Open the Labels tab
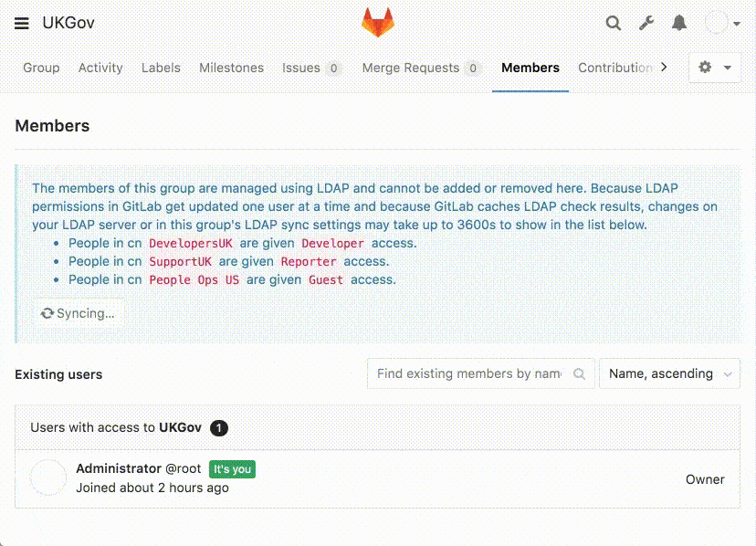This screenshot has height=546, width=756. [161, 68]
